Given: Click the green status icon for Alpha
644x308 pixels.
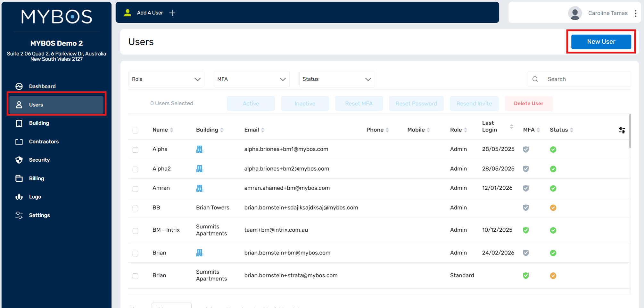Looking at the screenshot, I should coord(553,150).
